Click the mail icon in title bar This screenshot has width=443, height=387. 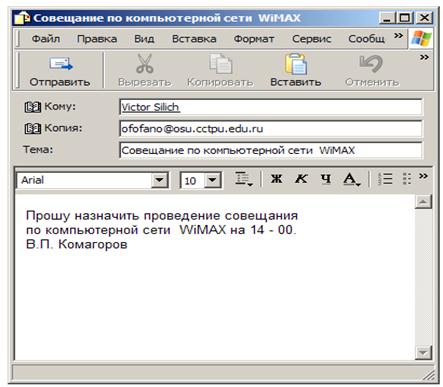coord(22,18)
